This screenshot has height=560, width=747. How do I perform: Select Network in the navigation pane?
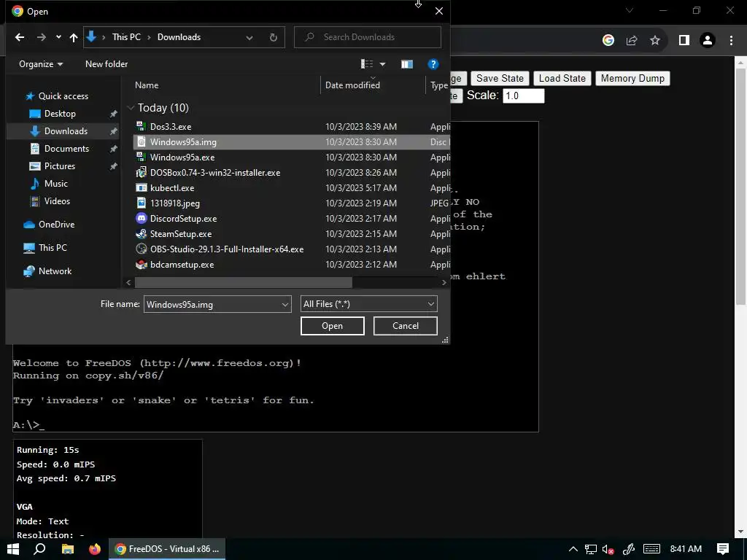pos(55,271)
